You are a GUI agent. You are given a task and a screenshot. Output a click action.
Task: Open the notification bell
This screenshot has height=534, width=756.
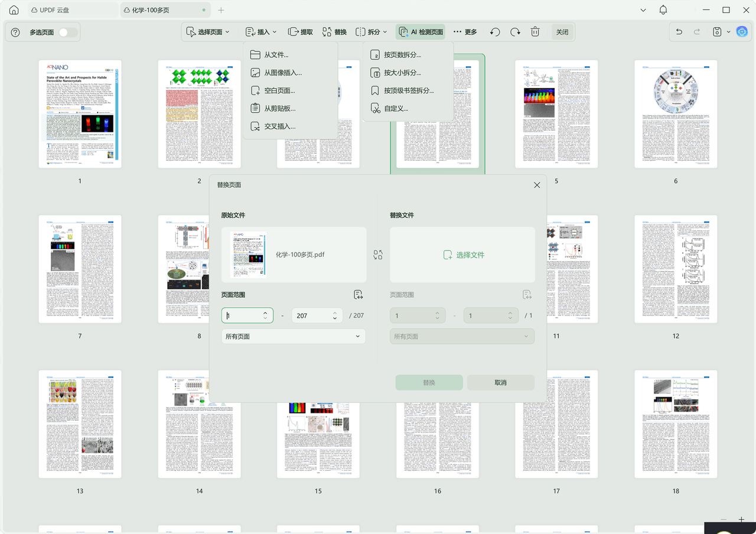coord(663,10)
